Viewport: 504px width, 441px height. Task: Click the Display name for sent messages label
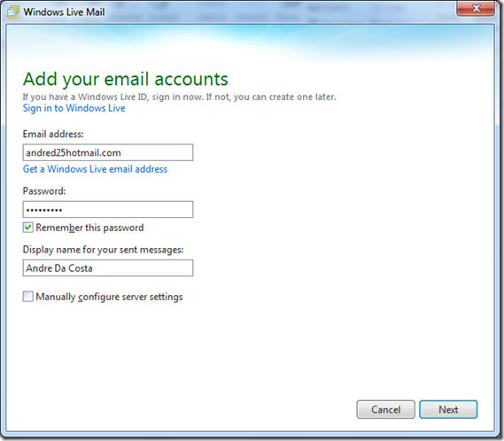pos(103,250)
